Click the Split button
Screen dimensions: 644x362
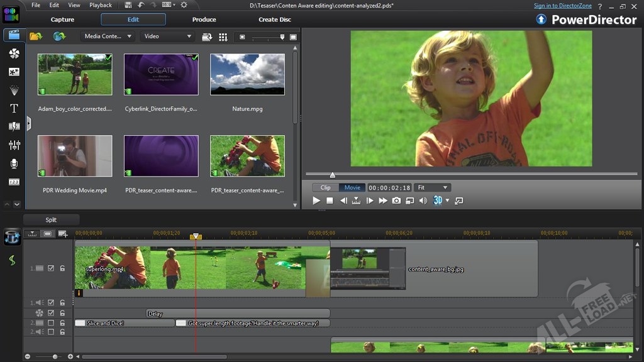point(51,220)
